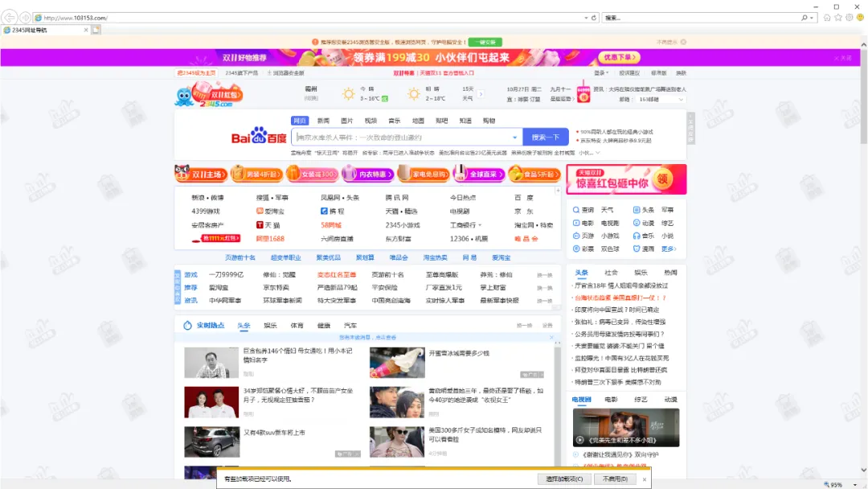Click the 2345.com octopus logo

coord(209,94)
